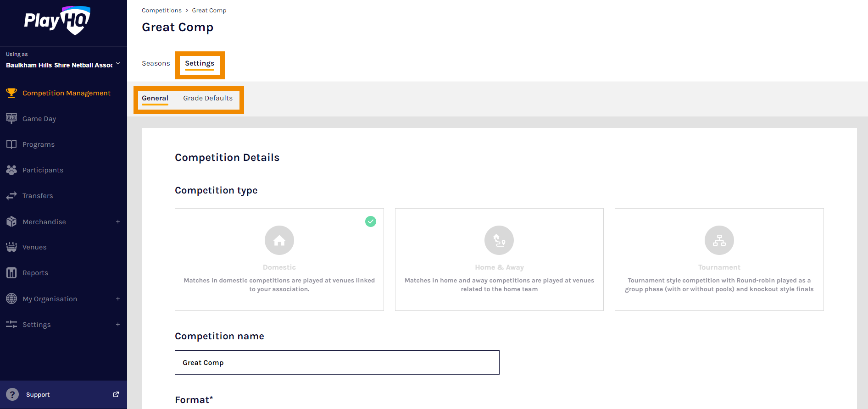The width and height of the screenshot is (868, 409).
Task: Open Competition Management trophy icon
Action: pos(11,93)
